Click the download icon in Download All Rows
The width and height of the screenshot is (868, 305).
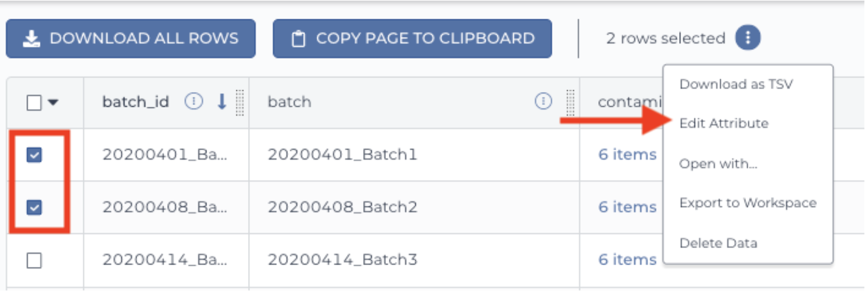coord(31,39)
